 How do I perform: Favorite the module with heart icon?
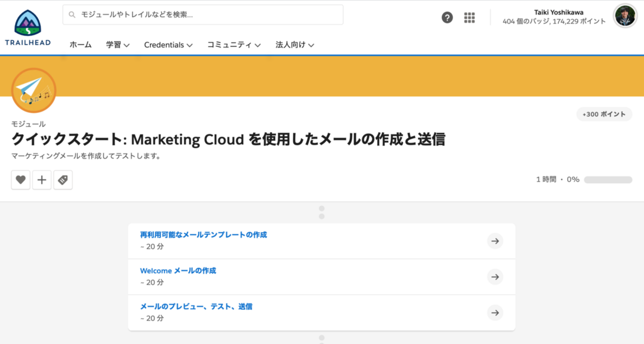[x=21, y=180]
